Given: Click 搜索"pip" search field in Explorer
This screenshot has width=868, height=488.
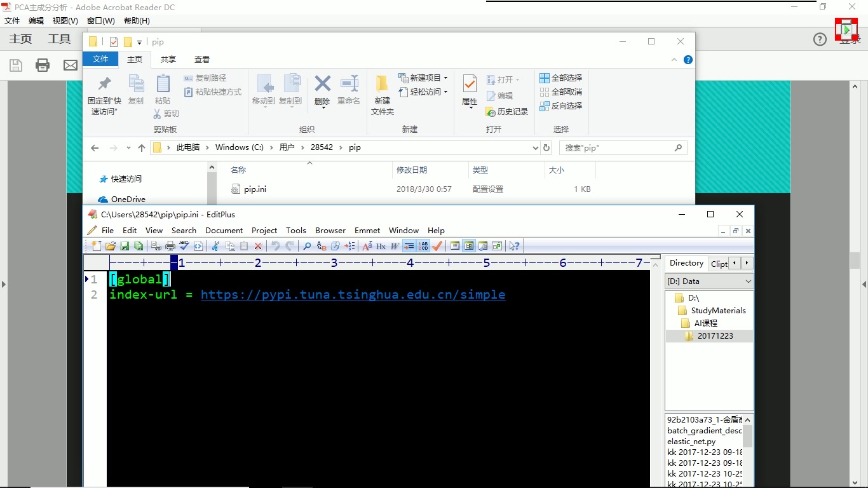Looking at the screenshot, I should 623,147.
